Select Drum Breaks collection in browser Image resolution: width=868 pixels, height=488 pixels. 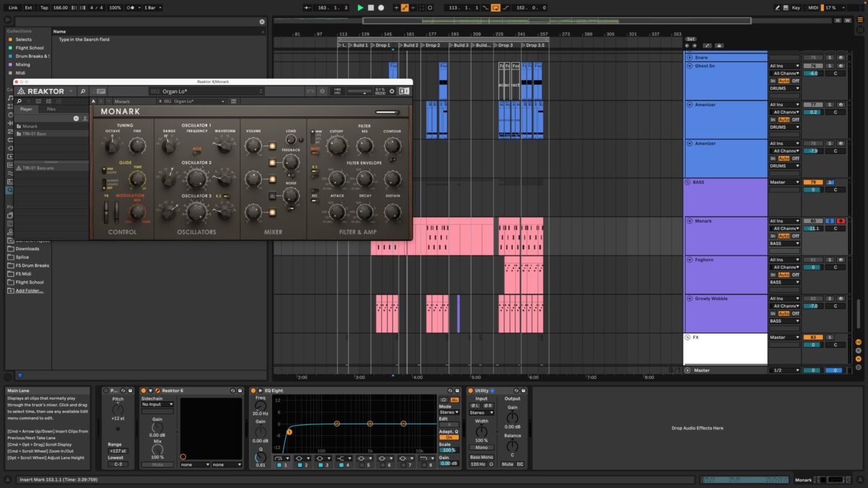(33, 56)
